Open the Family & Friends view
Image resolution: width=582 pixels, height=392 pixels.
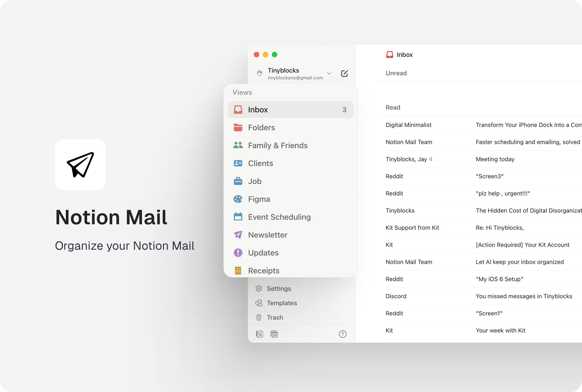tap(291, 145)
